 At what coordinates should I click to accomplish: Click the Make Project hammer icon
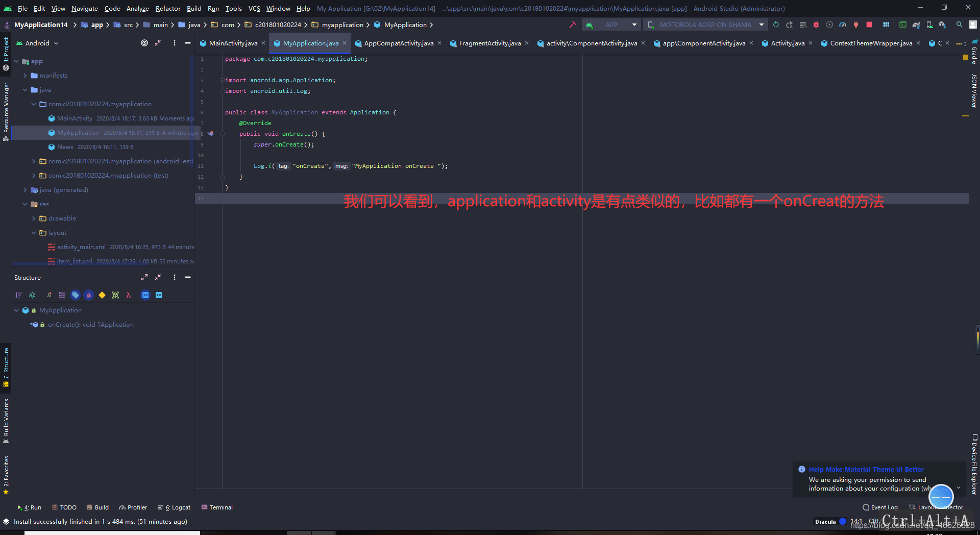coord(572,25)
